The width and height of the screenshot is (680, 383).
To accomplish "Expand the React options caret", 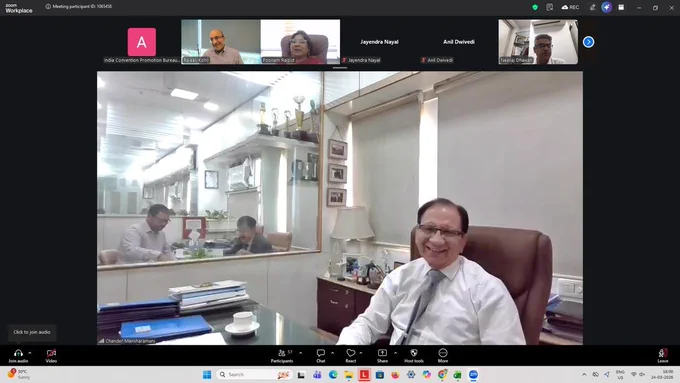I will [361, 353].
